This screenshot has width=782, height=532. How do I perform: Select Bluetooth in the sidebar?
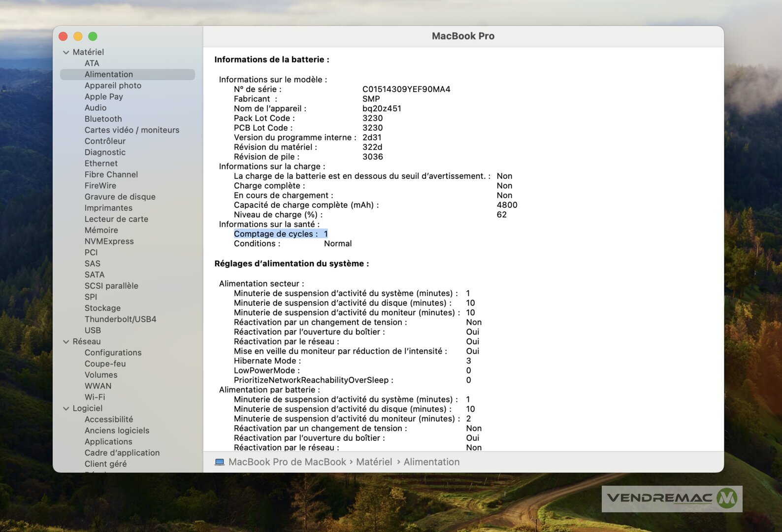coord(103,119)
